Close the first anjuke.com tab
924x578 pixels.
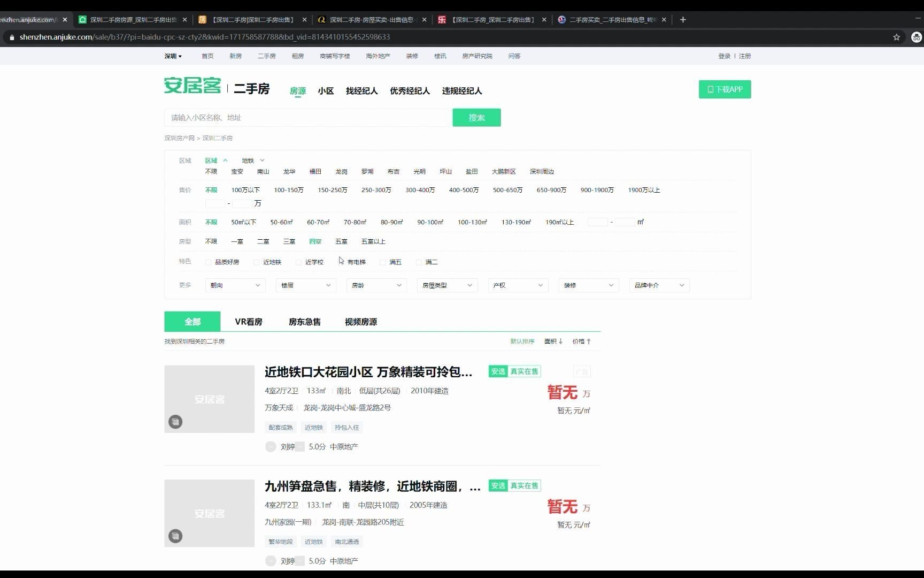pos(65,20)
